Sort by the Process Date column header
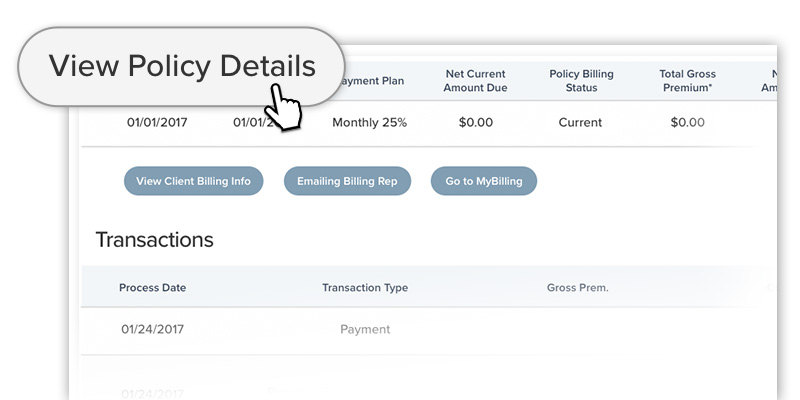Image resolution: width=800 pixels, height=400 pixels. 152,288
